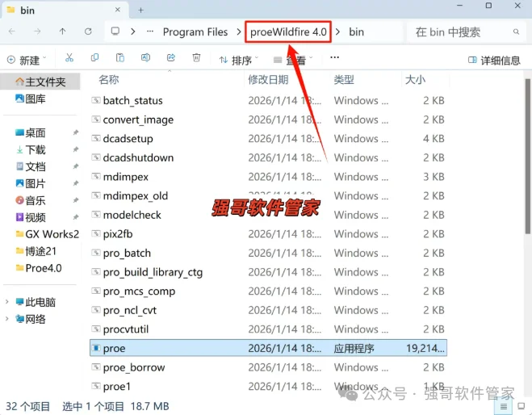The image size is (532, 415).
Task: Open the GX Works2 folder in sidebar
Action: 47,234
